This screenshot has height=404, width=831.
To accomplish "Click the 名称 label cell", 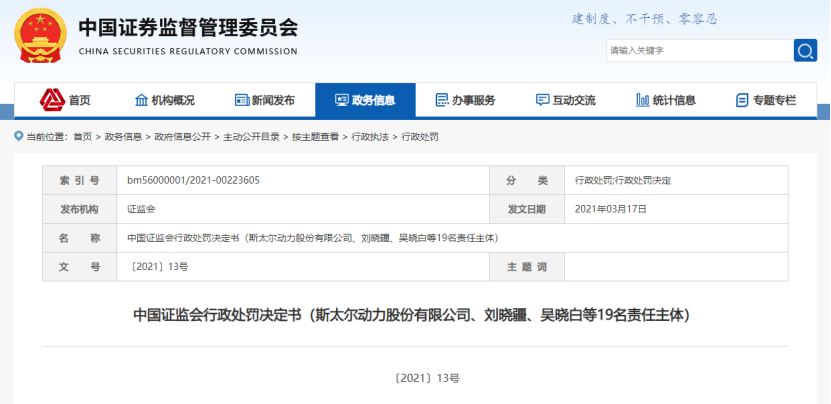I will click(x=79, y=238).
